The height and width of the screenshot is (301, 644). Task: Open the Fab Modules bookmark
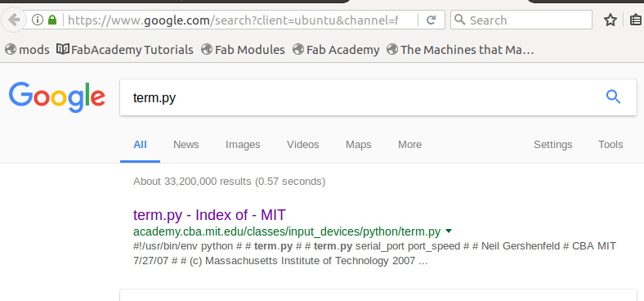[x=244, y=50]
